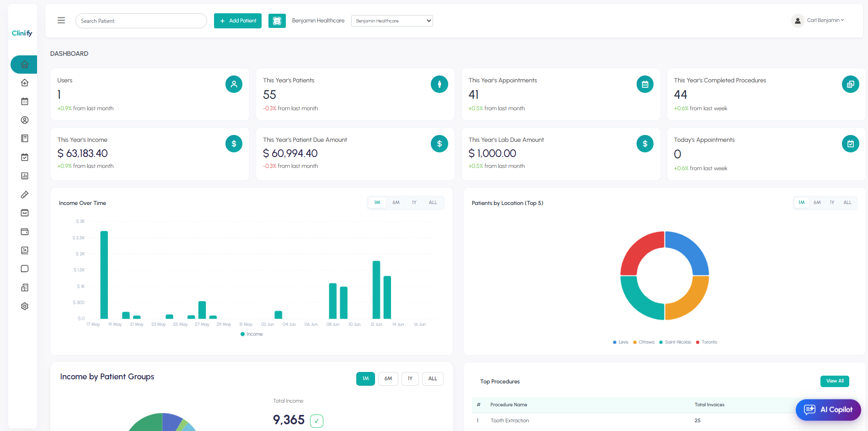Click View All in Top Procedures
This screenshot has height=431, width=868.
[x=835, y=381]
